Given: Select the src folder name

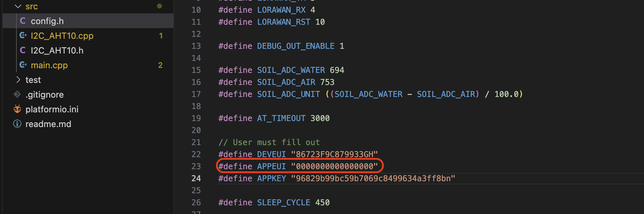Looking at the screenshot, I should coord(31,6).
